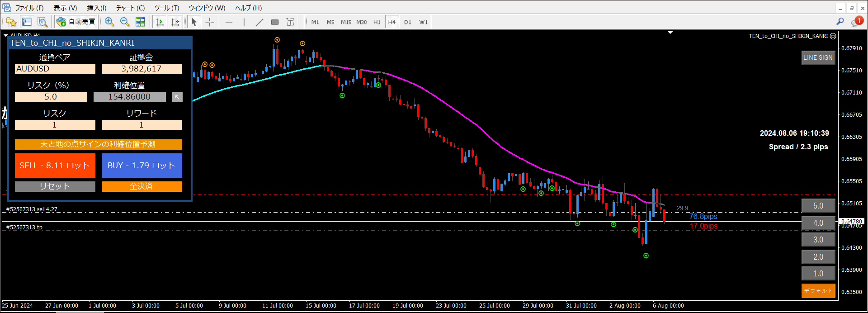This screenshot has height=313, width=868.
Task: Select the active H4 timeframe
Action: (x=392, y=22)
